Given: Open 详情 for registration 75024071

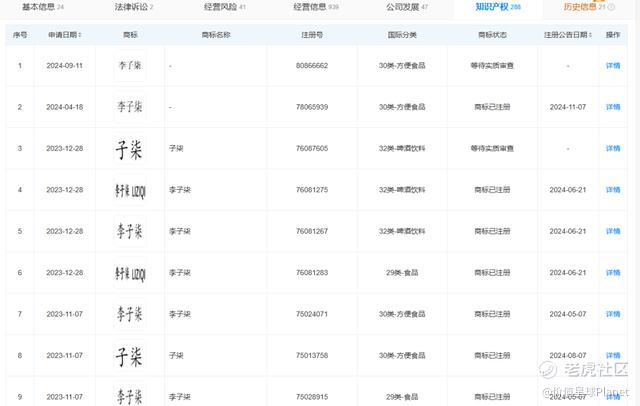Looking at the screenshot, I should 613,314.
